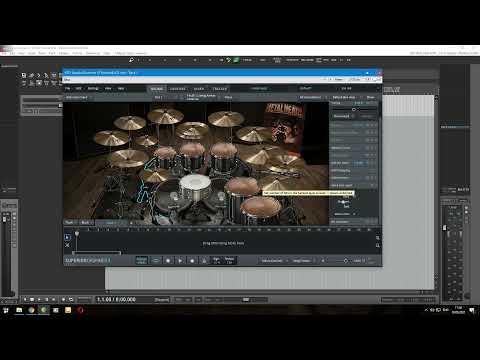480x360 pixels.
Task: Zoom in the song track timeline
Action: (378, 238)
